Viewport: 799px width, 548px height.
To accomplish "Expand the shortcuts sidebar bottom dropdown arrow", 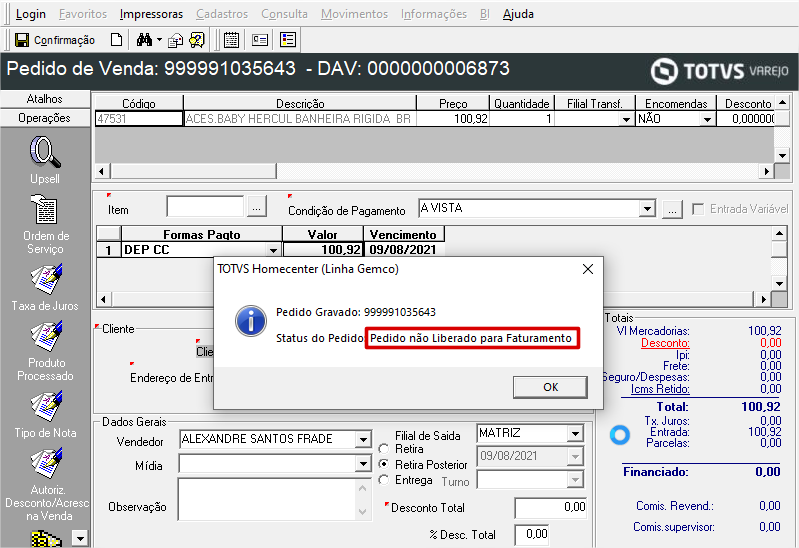I will 80,537.
